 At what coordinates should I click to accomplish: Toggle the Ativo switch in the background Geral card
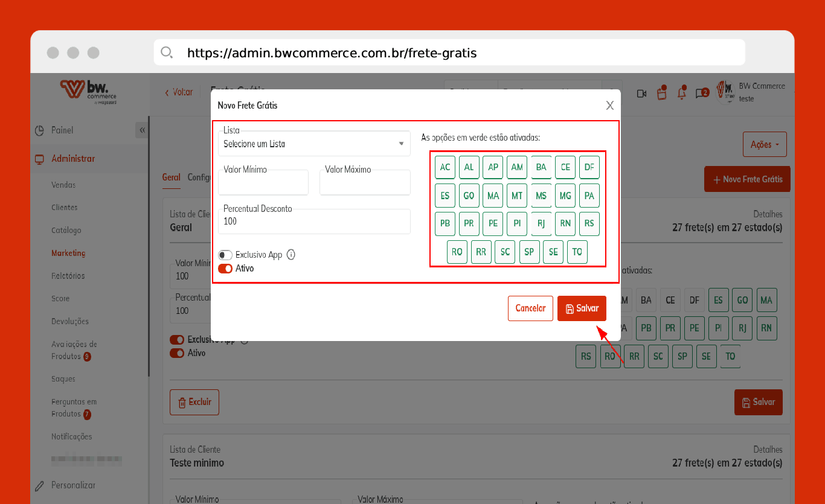point(177,353)
